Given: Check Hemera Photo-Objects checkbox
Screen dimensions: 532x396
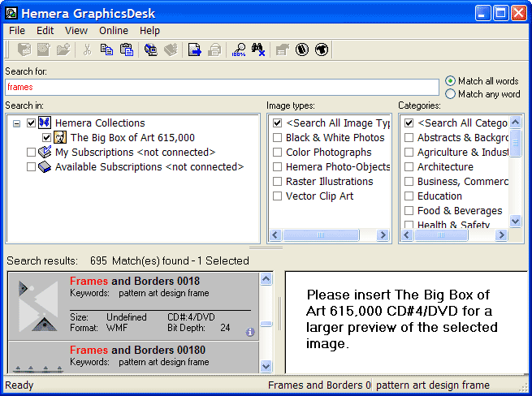Looking at the screenshot, I should pos(278,166).
